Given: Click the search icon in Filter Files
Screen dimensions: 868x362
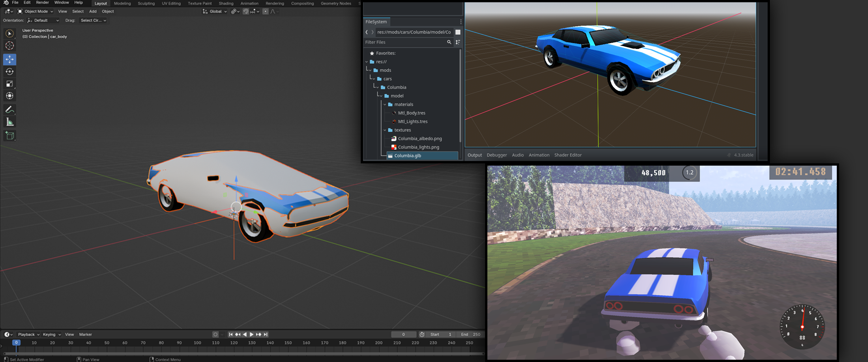Looking at the screenshot, I should (x=449, y=42).
